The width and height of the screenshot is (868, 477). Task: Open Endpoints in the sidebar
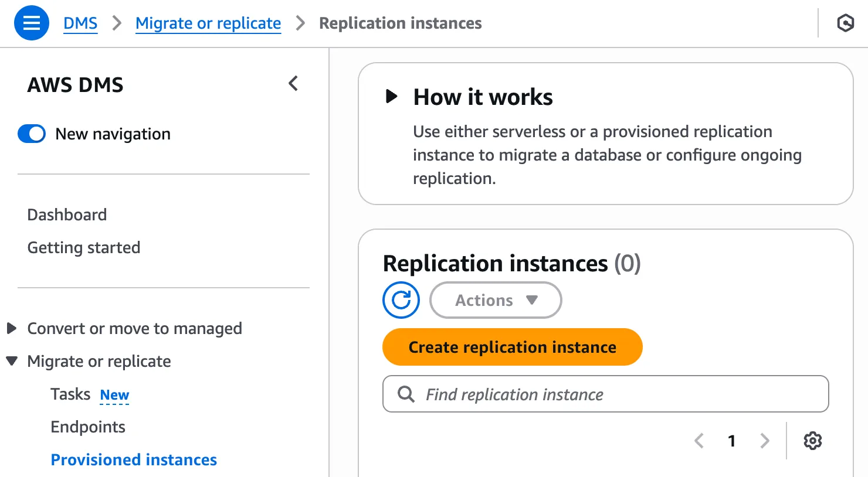pos(88,427)
